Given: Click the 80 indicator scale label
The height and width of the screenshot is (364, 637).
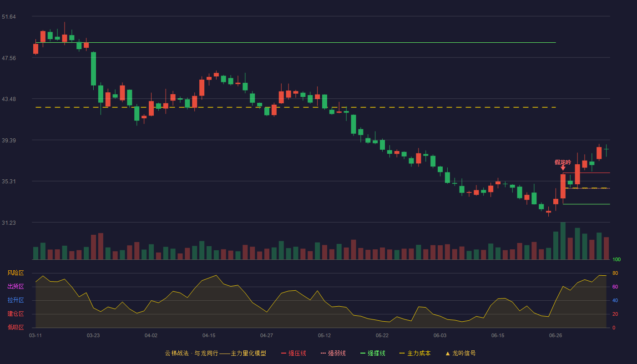Looking at the screenshot, I should click(615, 273).
